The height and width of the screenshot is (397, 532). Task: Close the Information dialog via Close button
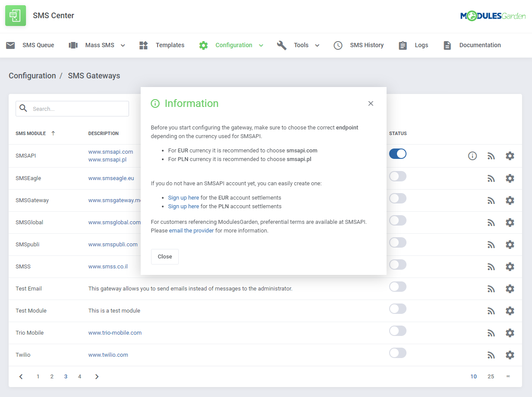(x=164, y=256)
